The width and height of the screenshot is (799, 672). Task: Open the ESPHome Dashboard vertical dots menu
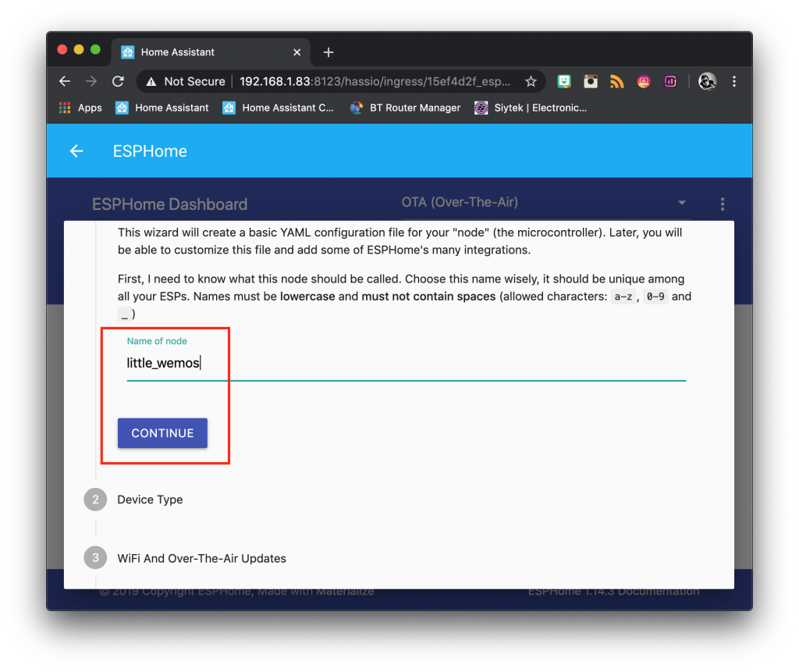point(722,204)
